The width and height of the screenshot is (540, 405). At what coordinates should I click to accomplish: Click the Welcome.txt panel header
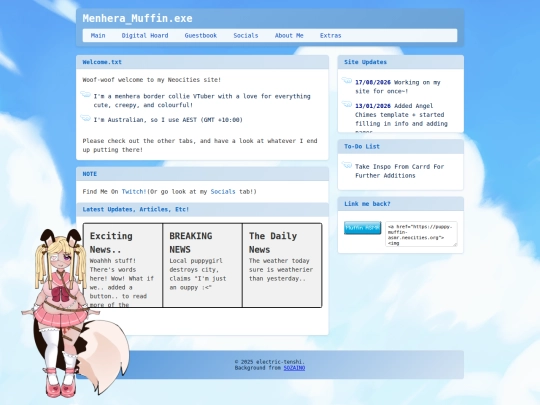pos(202,62)
